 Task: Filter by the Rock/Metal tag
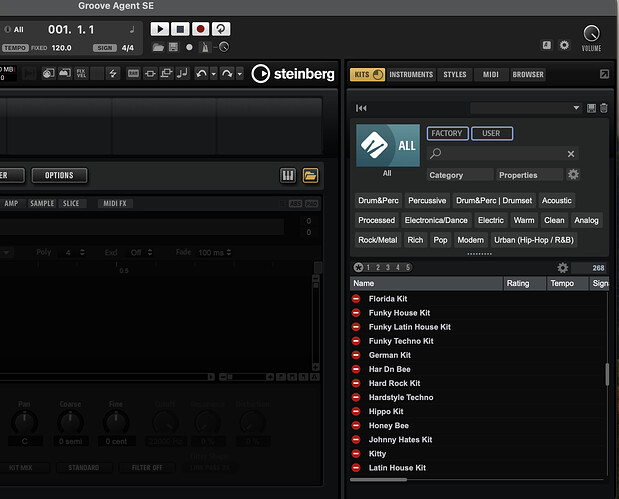point(378,240)
